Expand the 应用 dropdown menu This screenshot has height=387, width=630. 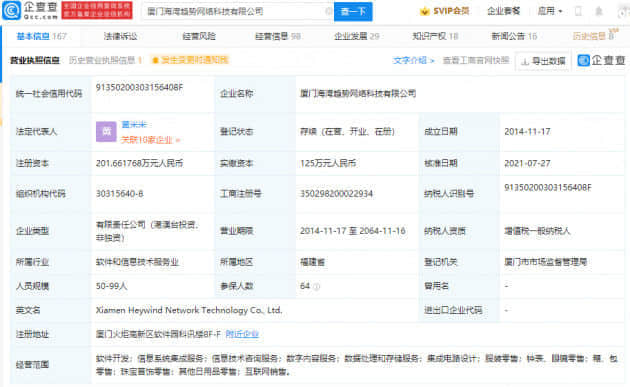click(x=550, y=11)
